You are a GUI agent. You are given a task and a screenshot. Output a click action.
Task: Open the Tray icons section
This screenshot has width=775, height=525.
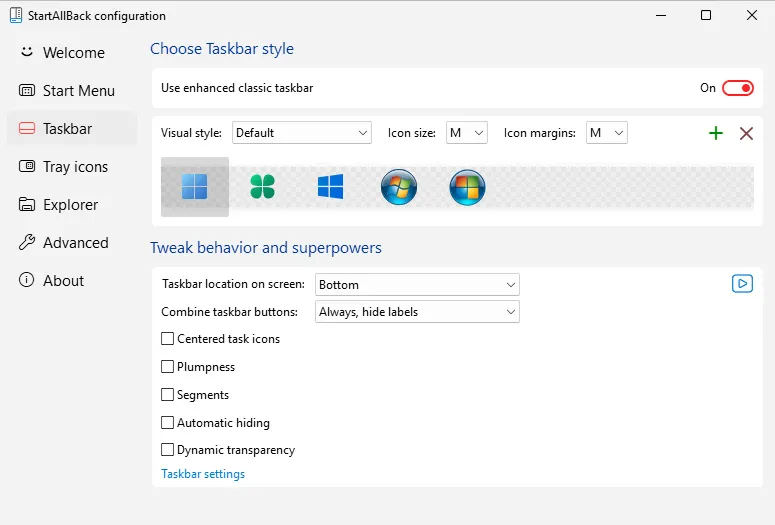pos(75,167)
